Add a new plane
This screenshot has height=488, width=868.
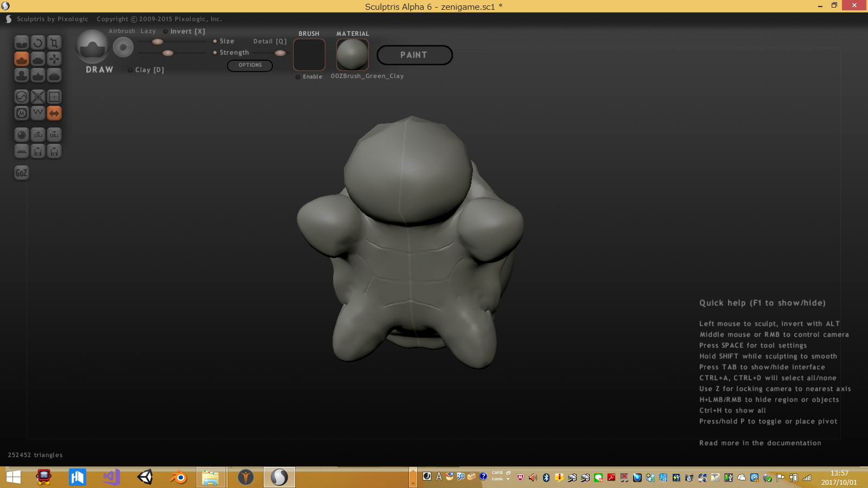point(22,151)
